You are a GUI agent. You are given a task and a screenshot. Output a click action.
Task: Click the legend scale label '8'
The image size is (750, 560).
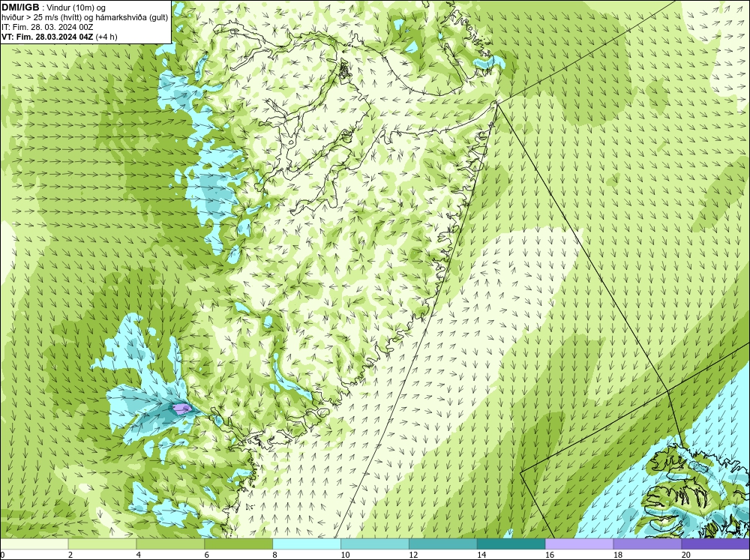tap(275, 555)
